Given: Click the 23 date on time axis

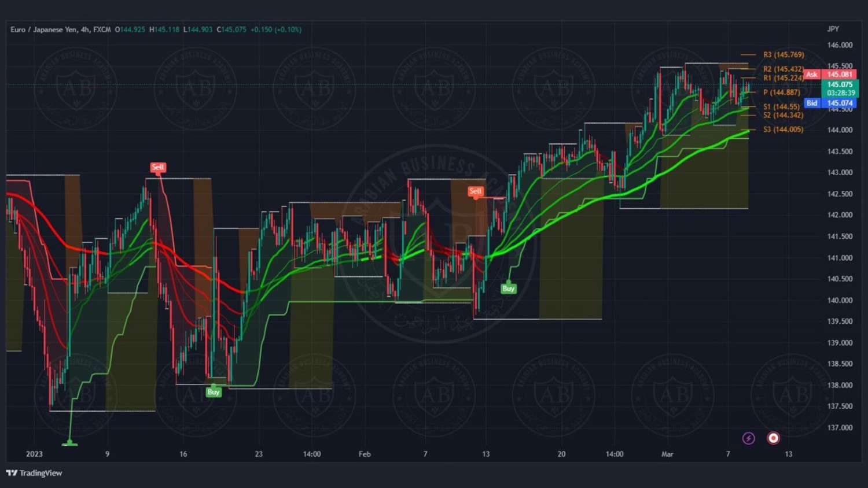Looking at the screenshot, I should 259,454.
